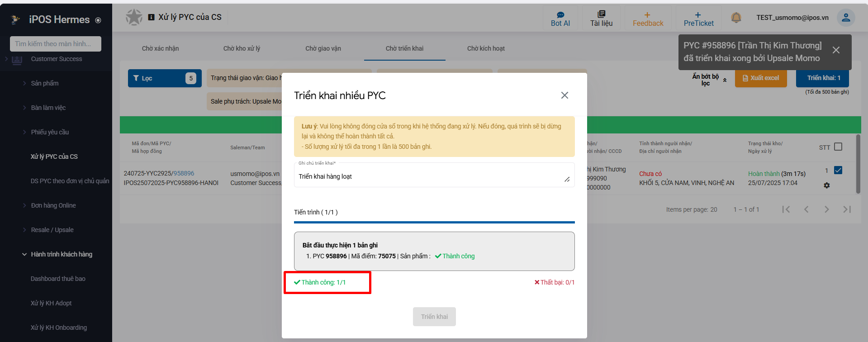
Task: Close the Triển khai nhiều PYC dialog
Action: click(564, 95)
